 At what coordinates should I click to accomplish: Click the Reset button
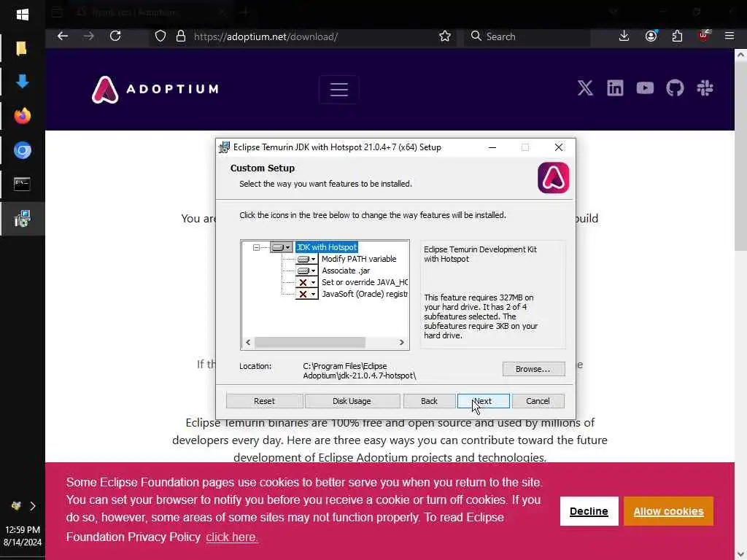coord(264,401)
